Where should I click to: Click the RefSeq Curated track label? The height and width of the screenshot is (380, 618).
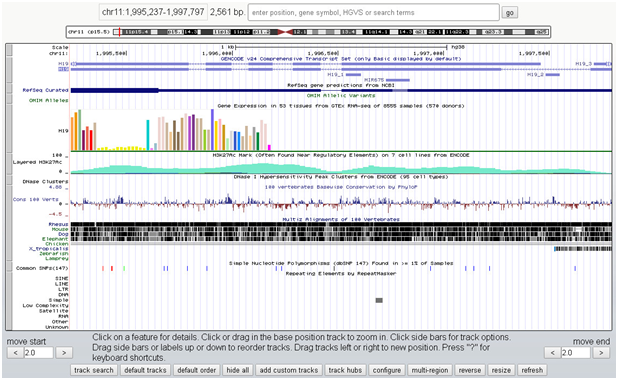(45, 90)
